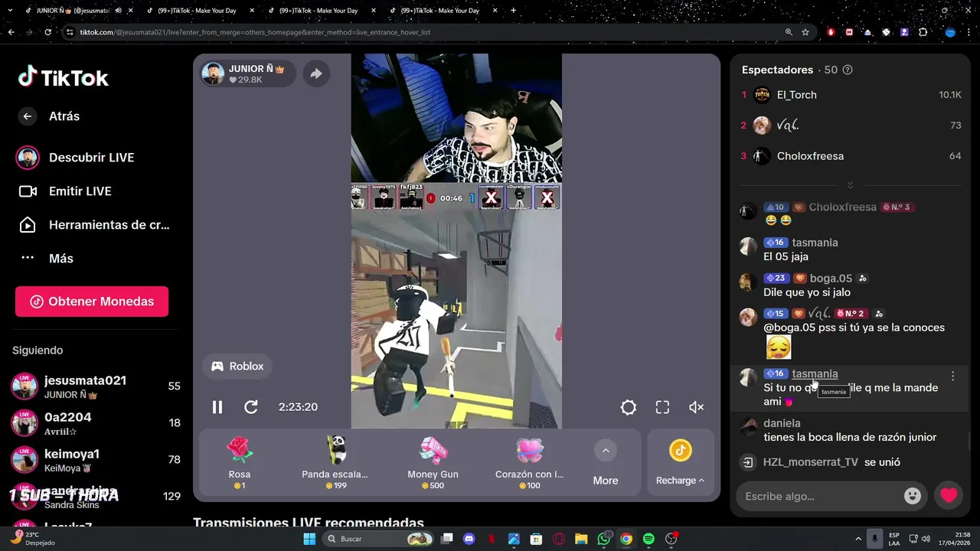980x551 pixels.
Task: Send the Money Gun gift
Action: (x=433, y=462)
